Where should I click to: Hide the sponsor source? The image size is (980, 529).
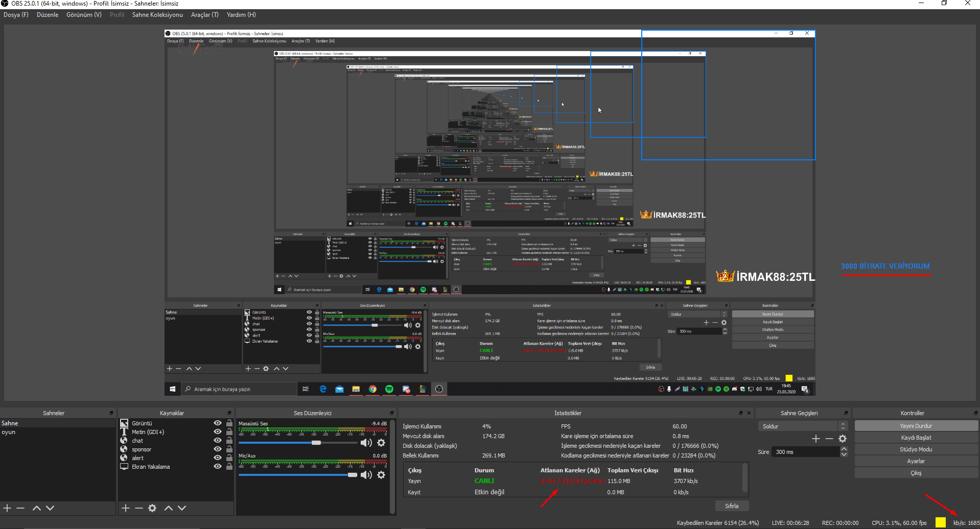pyautogui.click(x=218, y=449)
